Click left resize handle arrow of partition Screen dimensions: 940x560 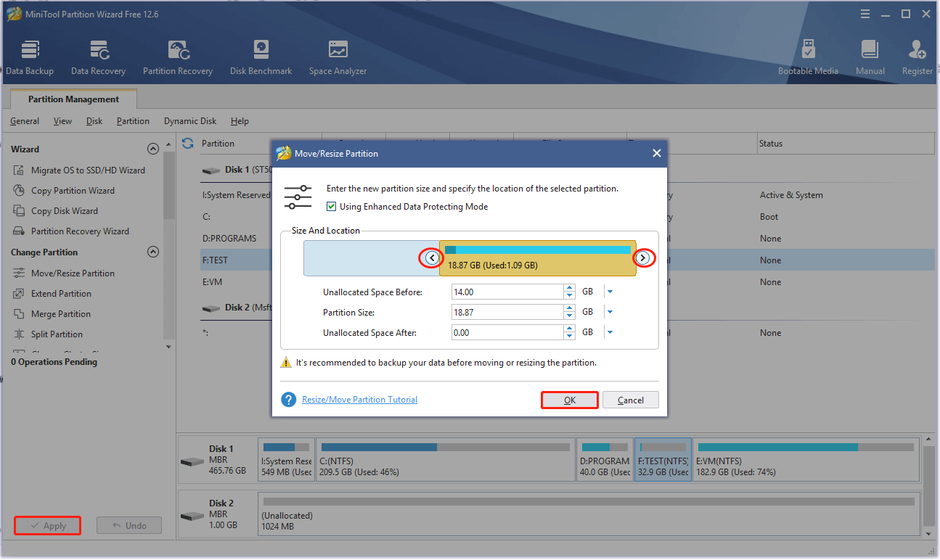click(432, 258)
